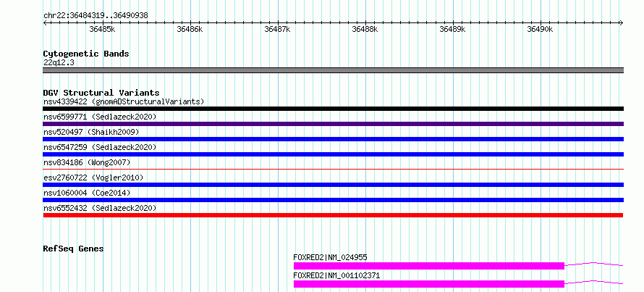Select the magenta FOXRED2 NM_001102371 exon bar

429,284
